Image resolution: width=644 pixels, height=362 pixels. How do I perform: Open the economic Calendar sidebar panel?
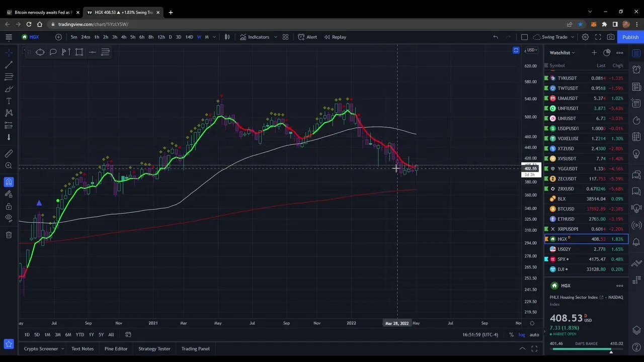[x=636, y=137]
